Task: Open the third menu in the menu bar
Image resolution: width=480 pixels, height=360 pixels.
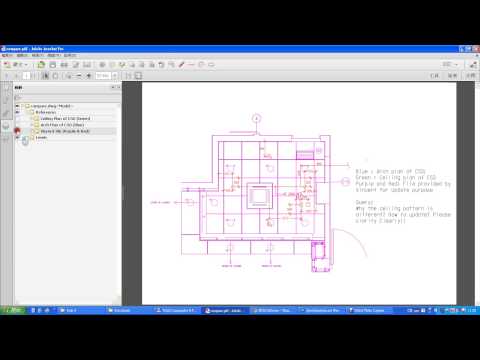Action: tap(38, 55)
